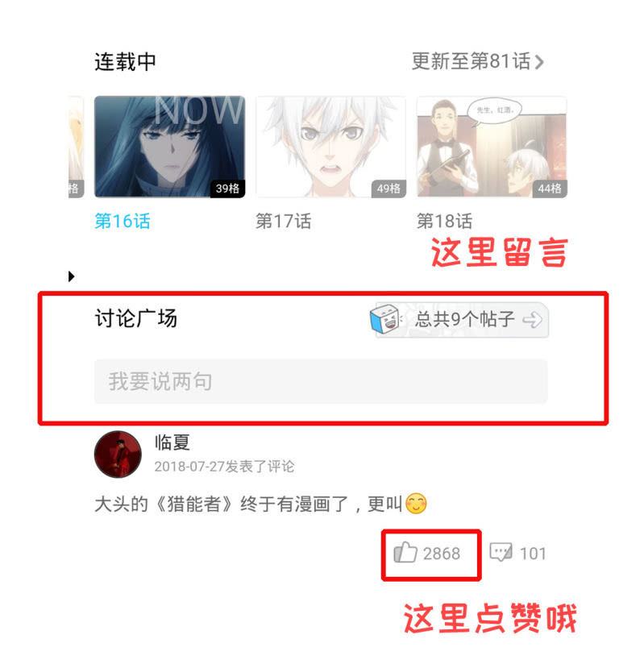This screenshot has width=644, height=668.
Task: Open replies via the comment bubble icon
Action: [x=501, y=553]
